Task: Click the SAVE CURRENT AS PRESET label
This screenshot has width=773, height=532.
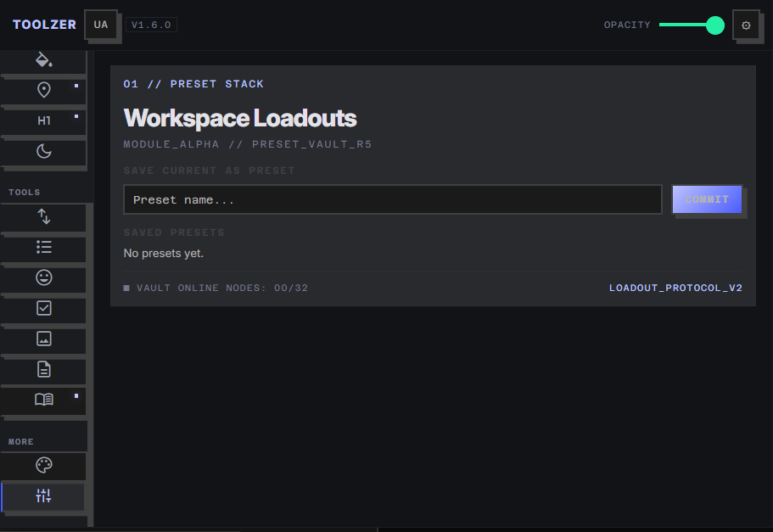Action: (x=209, y=171)
